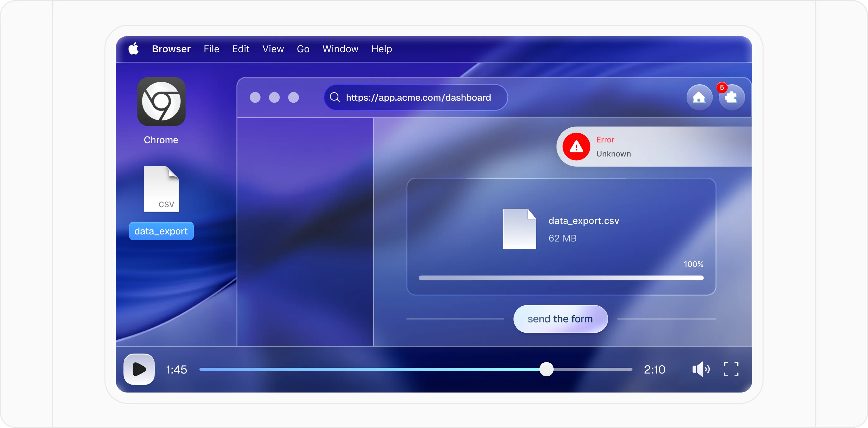
Task: Click the 100% upload progress label
Action: [693, 264]
